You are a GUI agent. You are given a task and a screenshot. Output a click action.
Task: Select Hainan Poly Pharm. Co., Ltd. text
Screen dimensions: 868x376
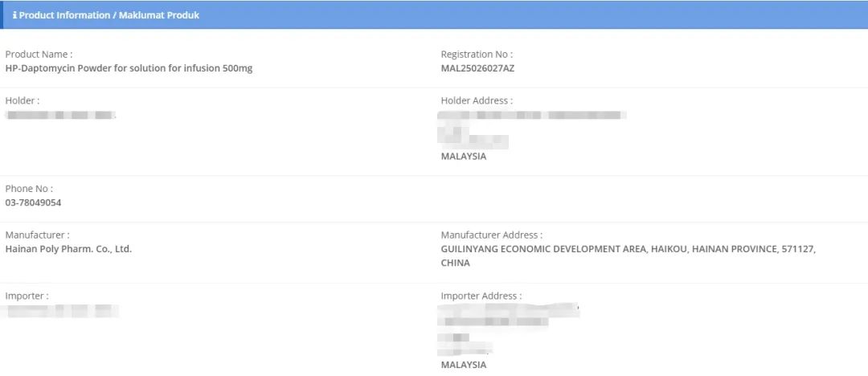(68, 249)
